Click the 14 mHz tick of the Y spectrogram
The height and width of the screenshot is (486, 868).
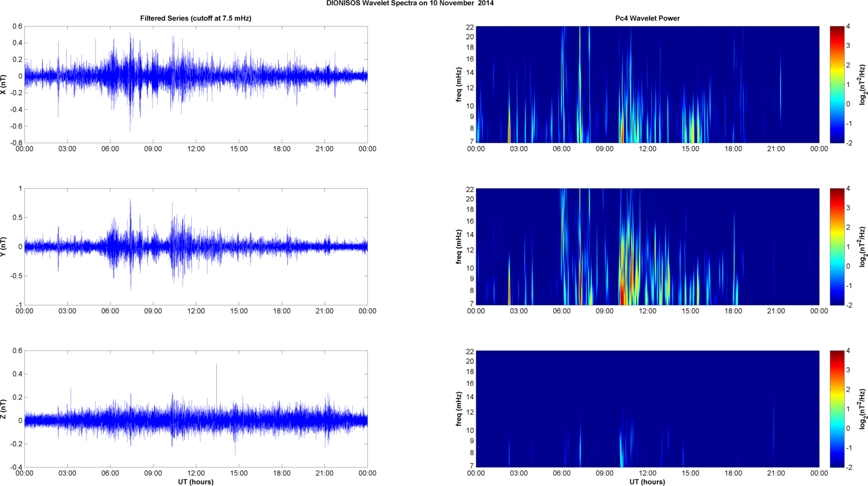tap(470, 234)
